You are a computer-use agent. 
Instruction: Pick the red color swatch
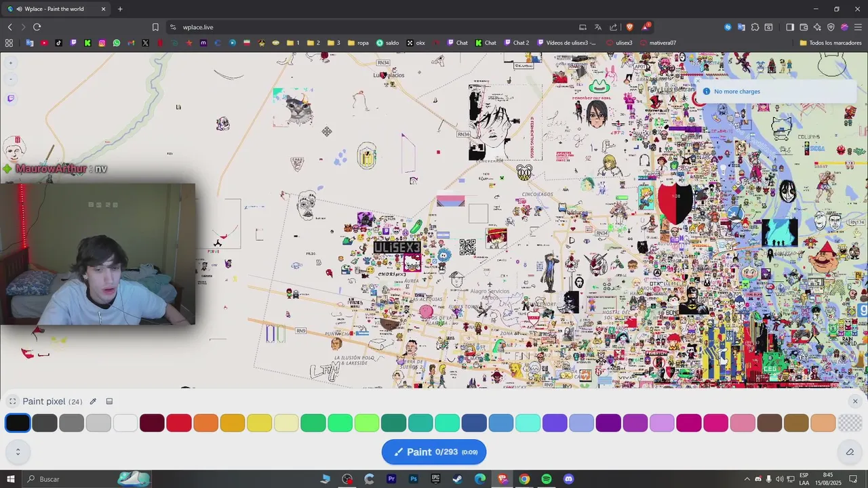point(179,423)
